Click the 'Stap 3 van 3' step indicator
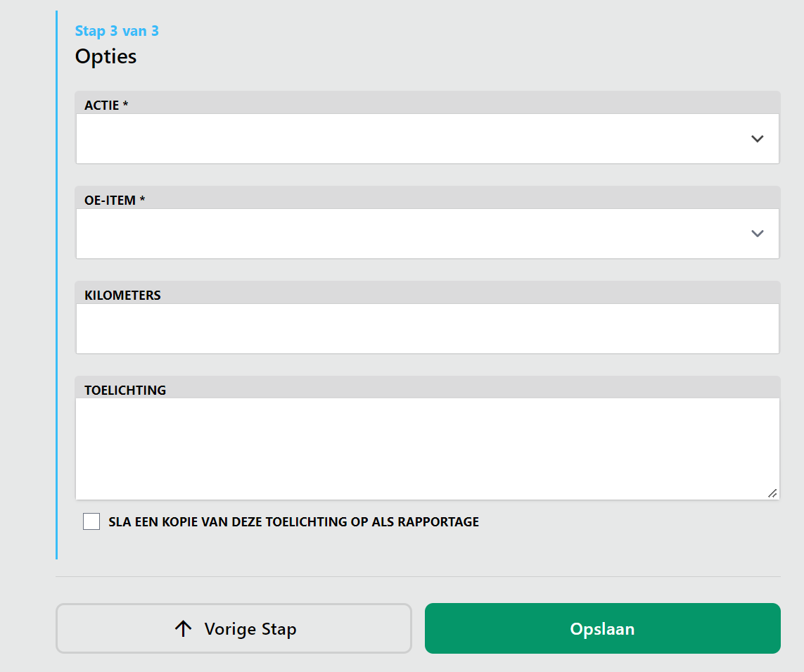This screenshot has width=804, height=672. pos(117,31)
